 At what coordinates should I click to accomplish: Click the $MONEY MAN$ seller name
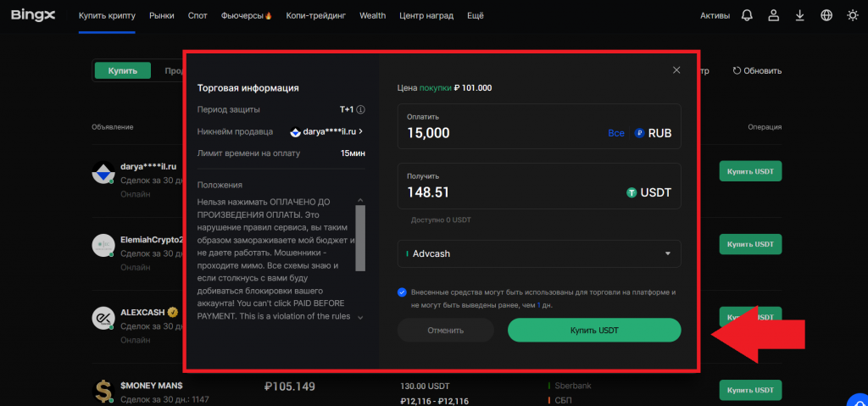point(152,385)
